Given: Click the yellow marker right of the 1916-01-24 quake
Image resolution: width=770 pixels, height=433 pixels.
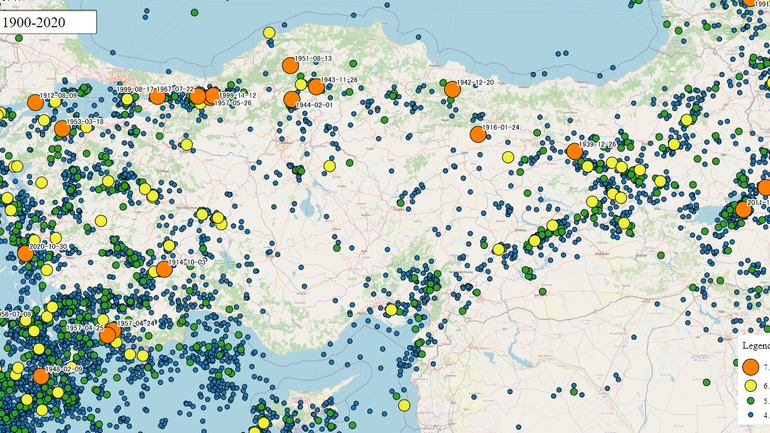Looking at the screenshot, I should (508, 158).
